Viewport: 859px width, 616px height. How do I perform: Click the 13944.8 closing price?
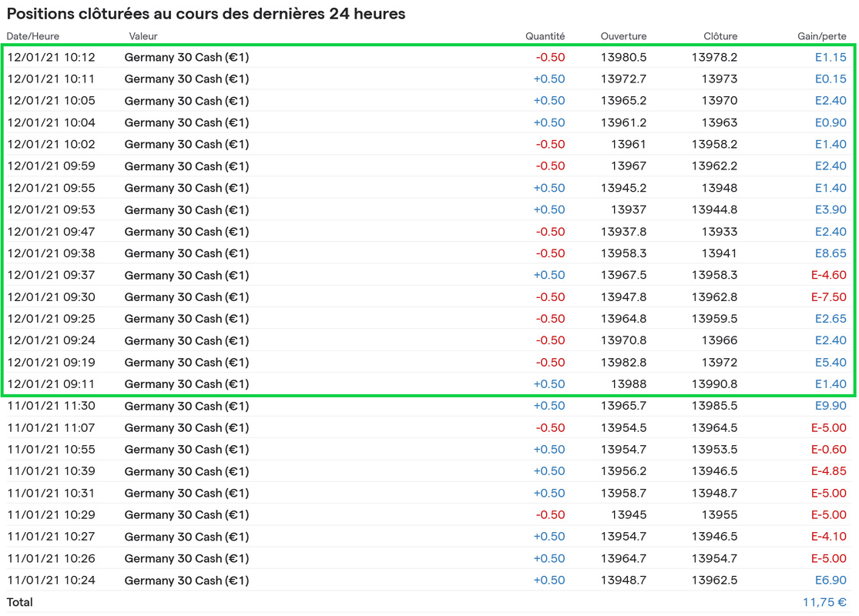714,209
